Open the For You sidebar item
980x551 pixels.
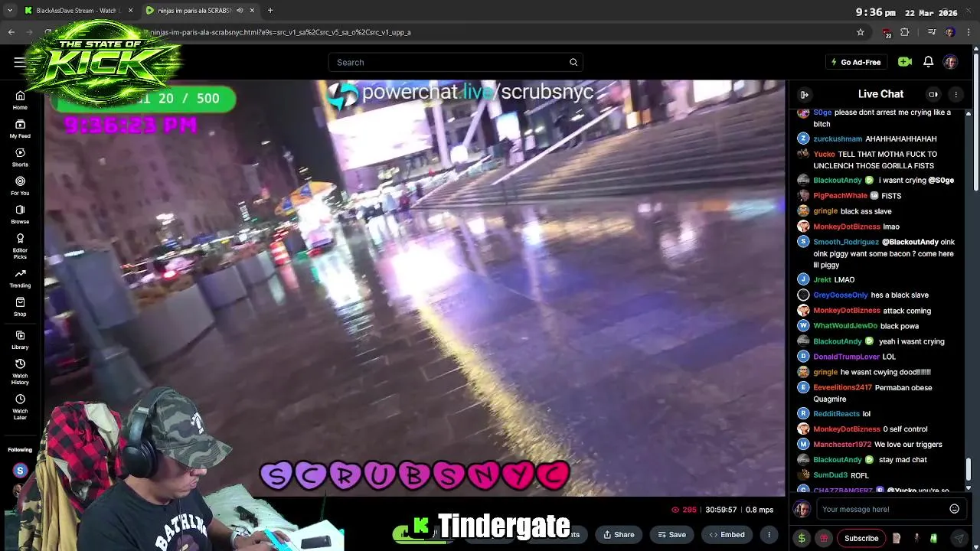tap(20, 186)
